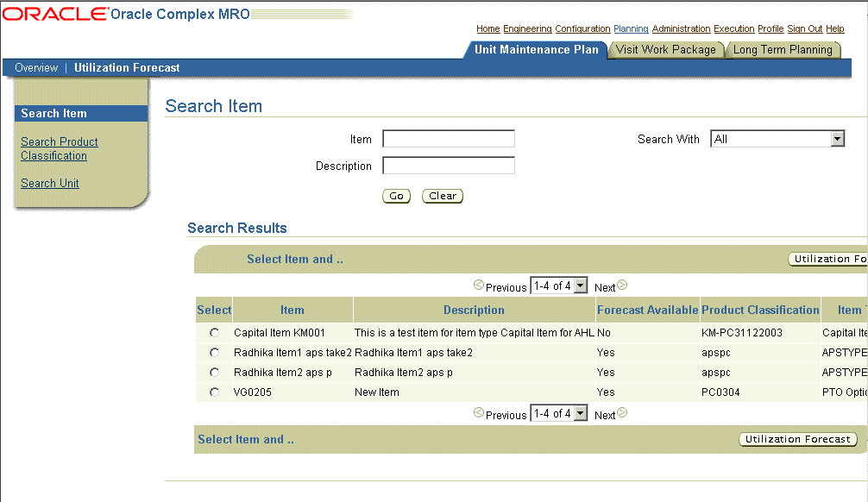
Task: Click the Radhika Item1 aps take2 item cell
Action: point(292,353)
